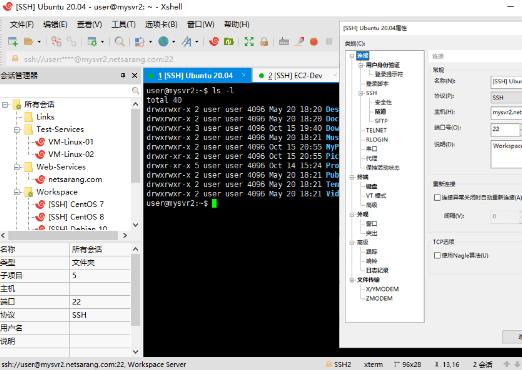Select SFTP in properties category tree
522x370 pixels.
[x=381, y=121]
